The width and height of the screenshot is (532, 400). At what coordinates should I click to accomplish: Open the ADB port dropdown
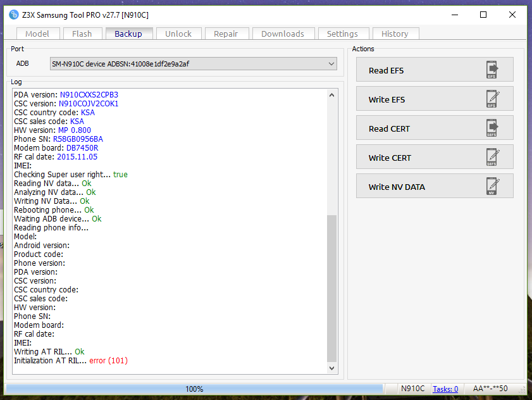coord(194,64)
